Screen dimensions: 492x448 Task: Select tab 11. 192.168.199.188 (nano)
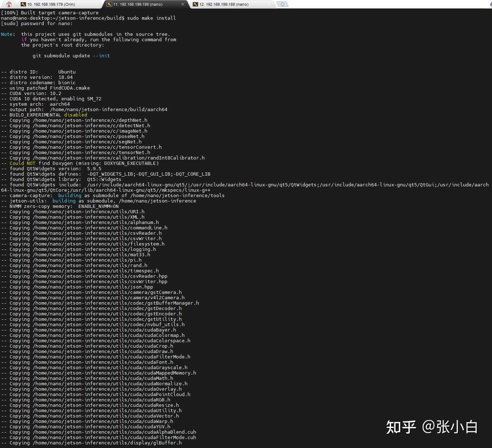[x=145, y=4]
